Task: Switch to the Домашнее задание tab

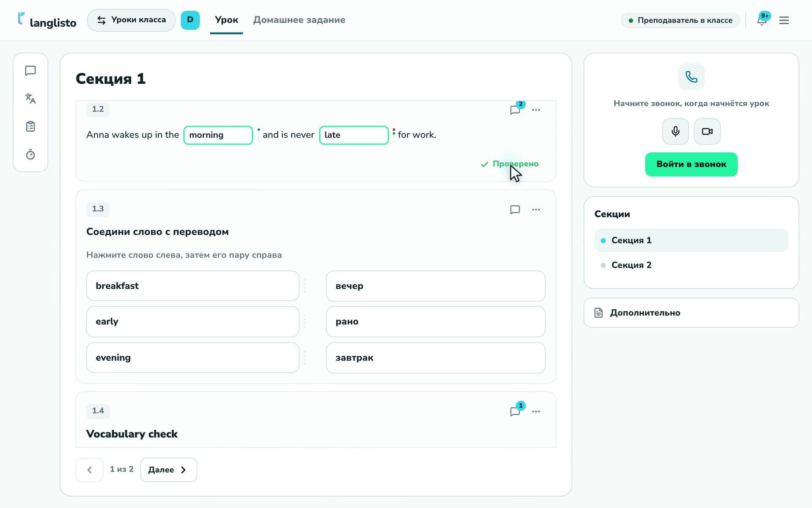Action: [x=299, y=20]
